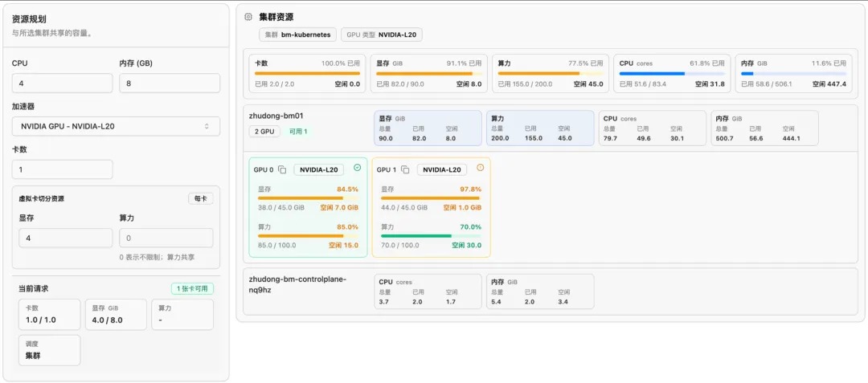The image size is (868, 383).
Task: Click the 显存 virtual card input field
Action: click(65, 238)
